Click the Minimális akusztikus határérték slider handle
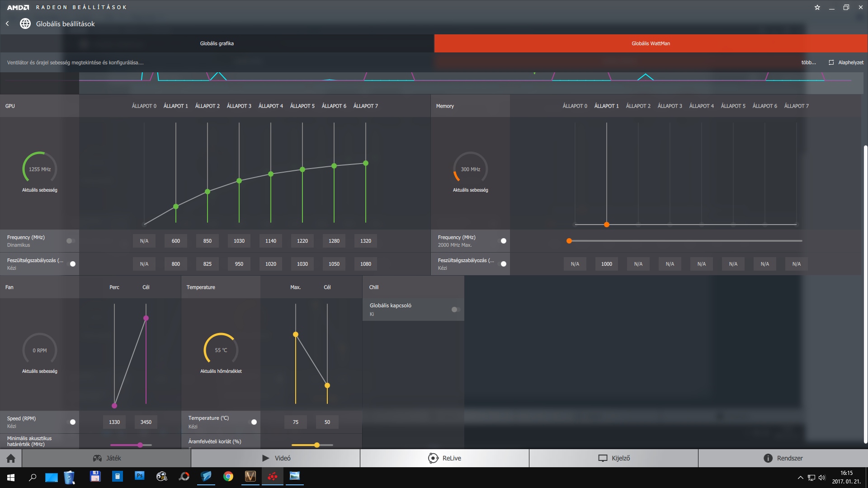Image resolution: width=868 pixels, height=488 pixels. click(140, 445)
